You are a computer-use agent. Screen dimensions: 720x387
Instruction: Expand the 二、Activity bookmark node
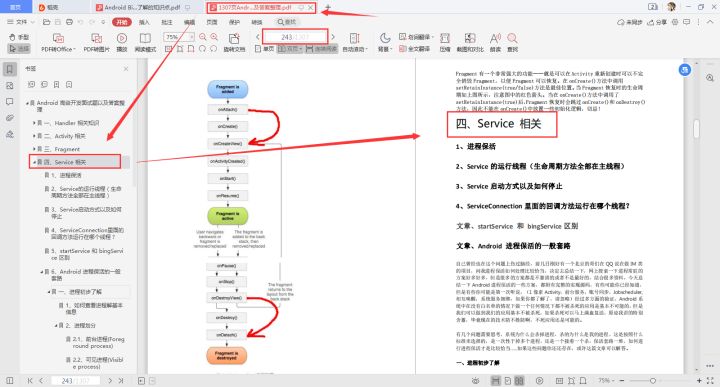34,136
